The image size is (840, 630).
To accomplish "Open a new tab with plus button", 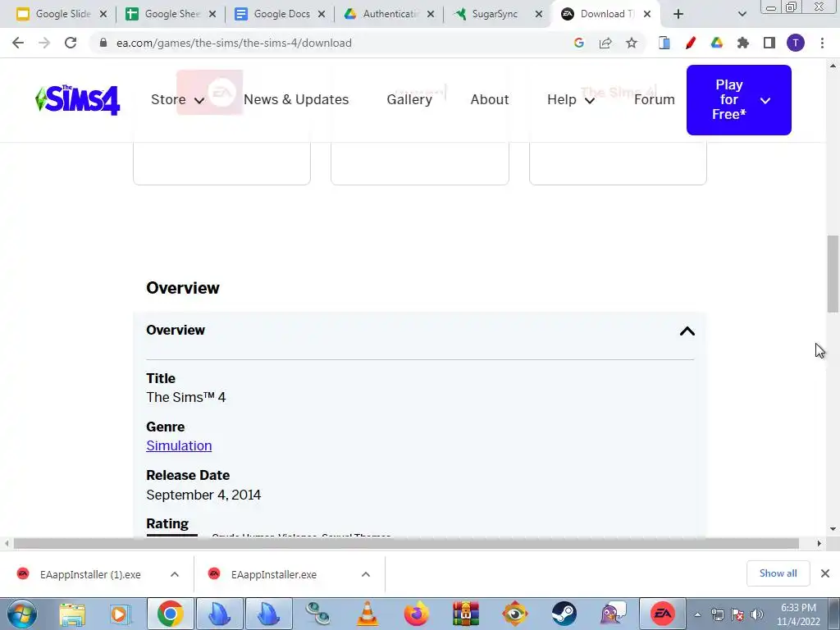I will point(678,14).
